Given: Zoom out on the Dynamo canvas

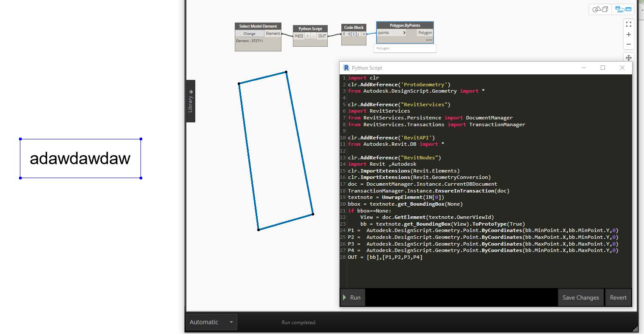Looking at the screenshot, I should (x=629, y=44).
